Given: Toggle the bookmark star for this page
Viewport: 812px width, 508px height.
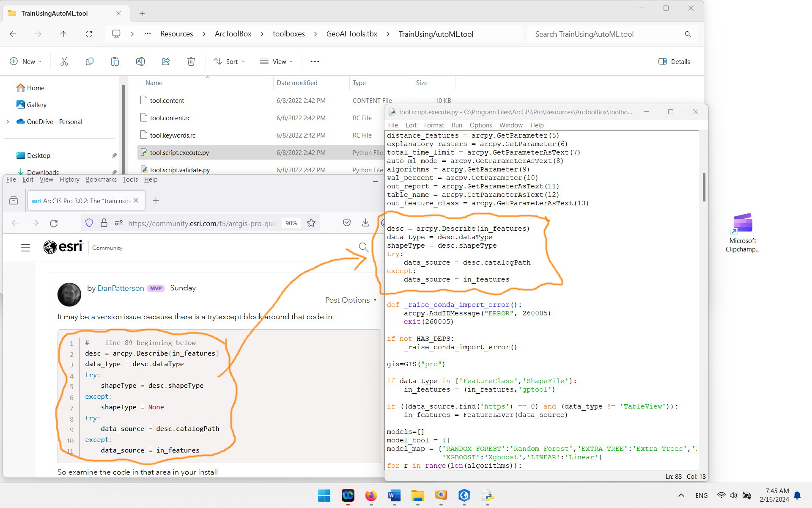Looking at the screenshot, I should tap(311, 223).
